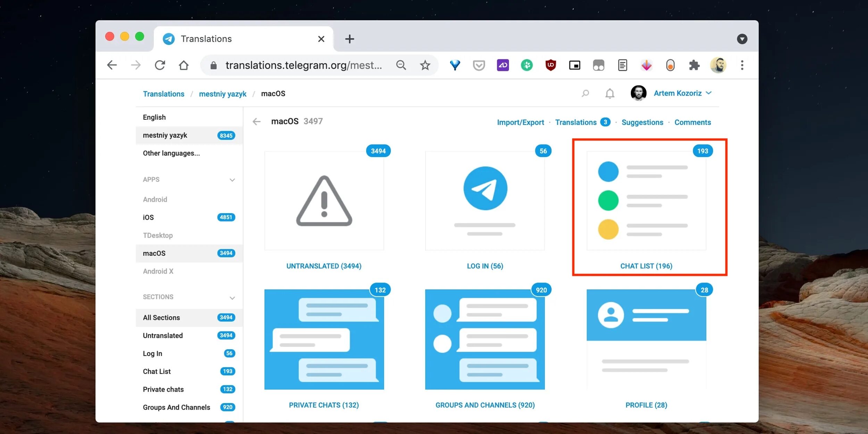
Task: Open Import/Export link
Action: coord(520,122)
